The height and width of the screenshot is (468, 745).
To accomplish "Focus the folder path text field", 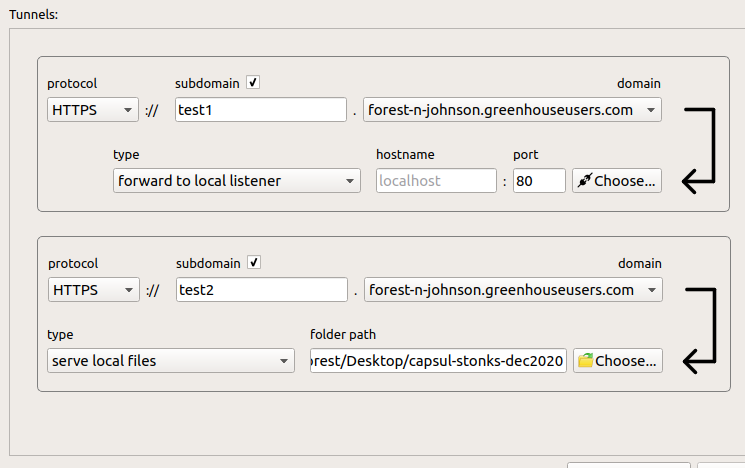I will [x=438, y=360].
